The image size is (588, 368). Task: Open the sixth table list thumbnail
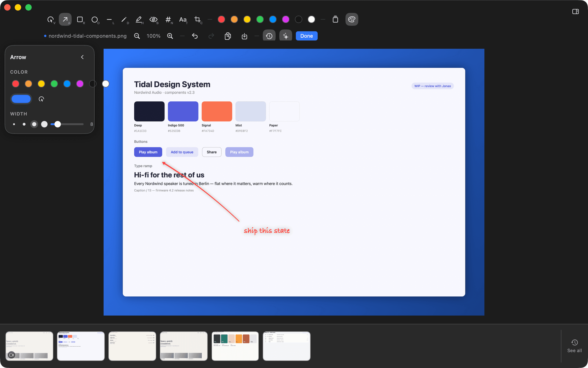[286, 346]
